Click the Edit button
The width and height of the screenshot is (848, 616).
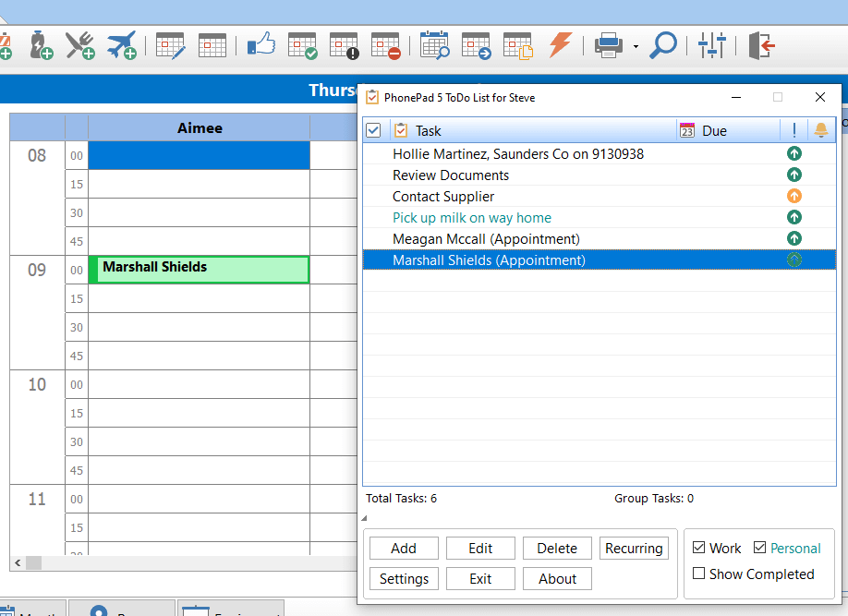click(480, 548)
